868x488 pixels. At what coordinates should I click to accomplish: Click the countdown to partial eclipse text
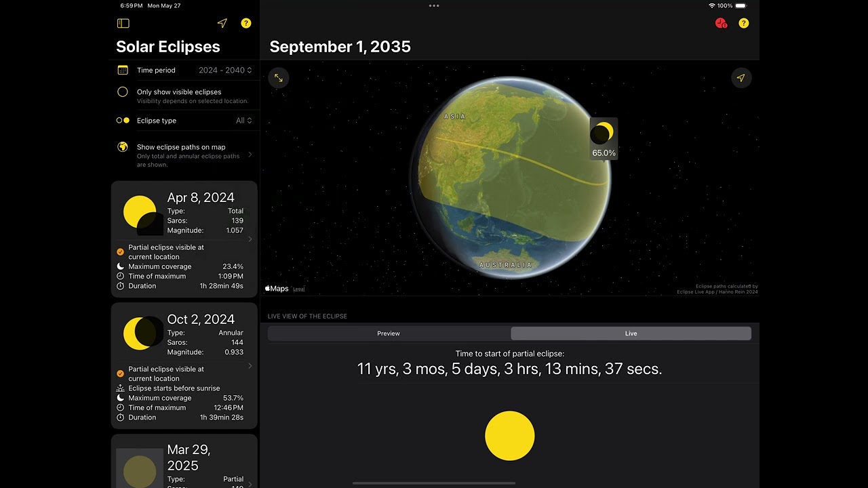click(509, 369)
